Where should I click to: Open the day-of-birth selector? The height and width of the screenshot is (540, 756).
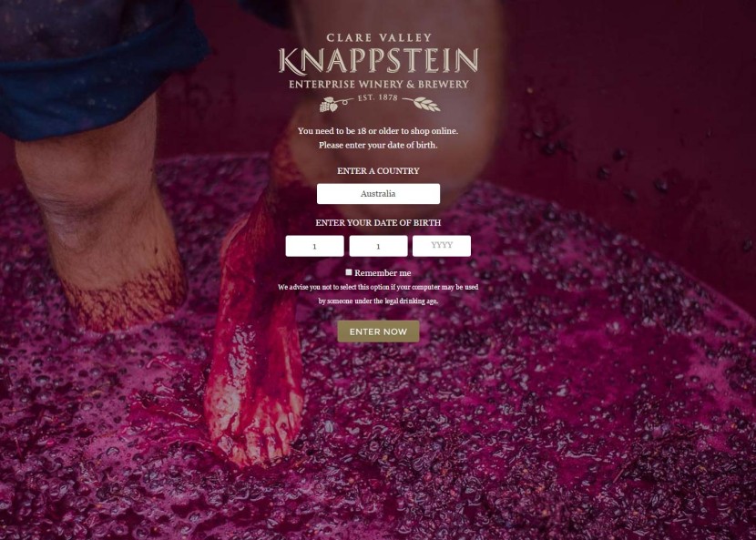pos(314,246)
